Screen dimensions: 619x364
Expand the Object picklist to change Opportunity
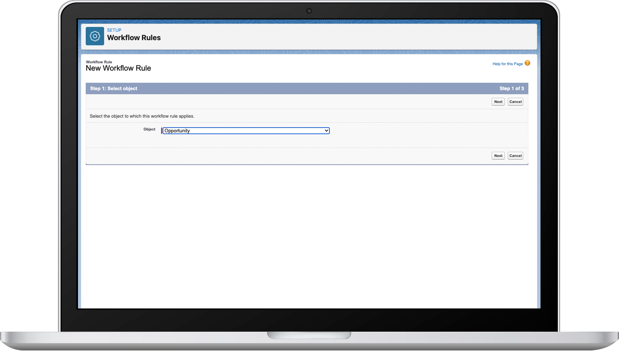coord(245,131)
